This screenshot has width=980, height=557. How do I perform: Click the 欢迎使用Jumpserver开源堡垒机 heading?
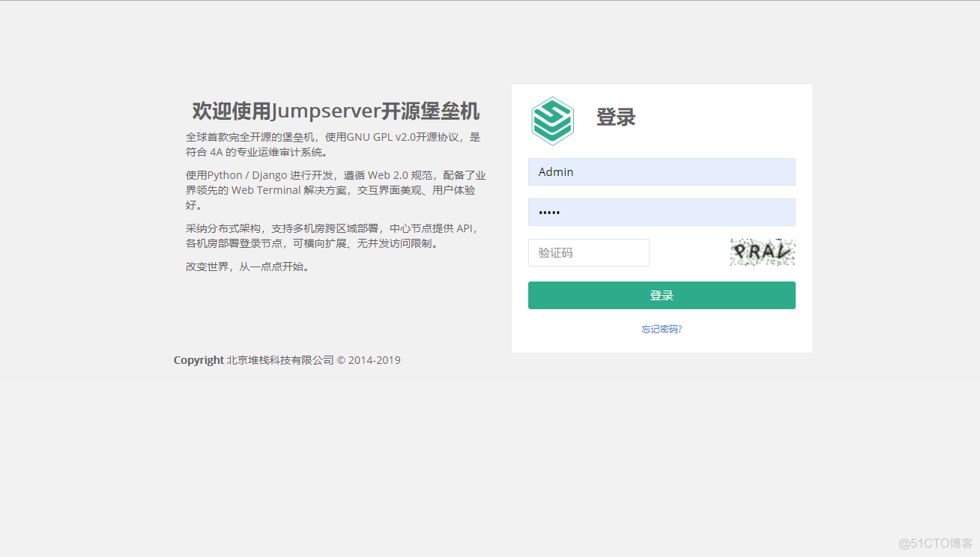tap(336, 111)
